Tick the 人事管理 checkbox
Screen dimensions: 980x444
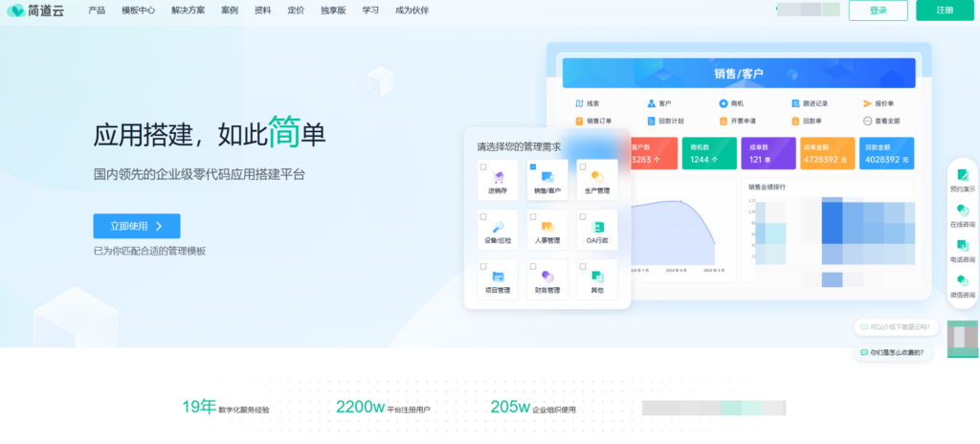(533, 216)
